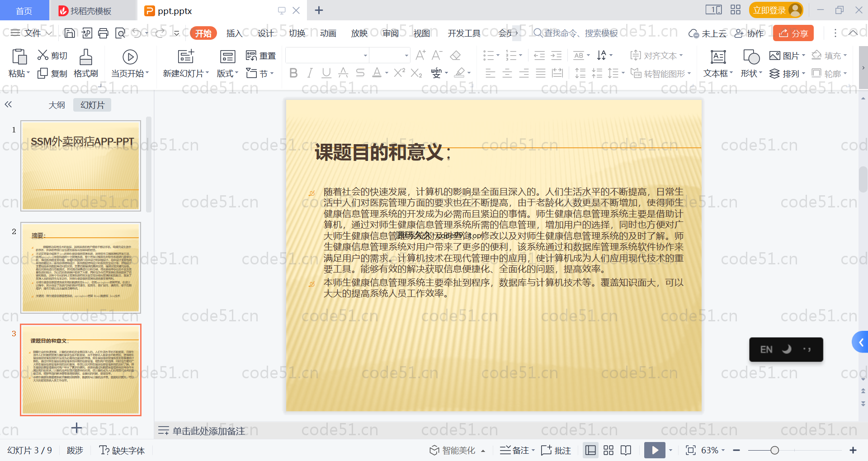Click the Subscript X₂ icon
The image size is (868, 461).
[x=416, y=73]
